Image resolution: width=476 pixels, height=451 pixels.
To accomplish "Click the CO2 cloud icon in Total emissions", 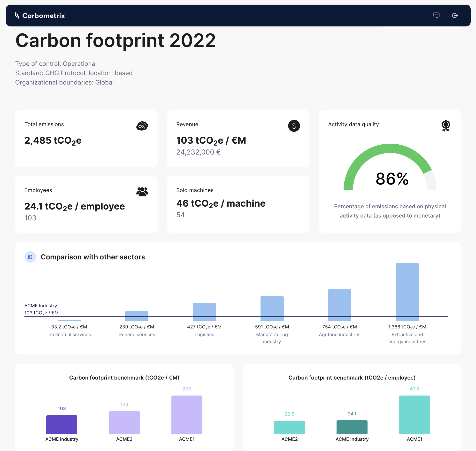I will pos(142,126).
